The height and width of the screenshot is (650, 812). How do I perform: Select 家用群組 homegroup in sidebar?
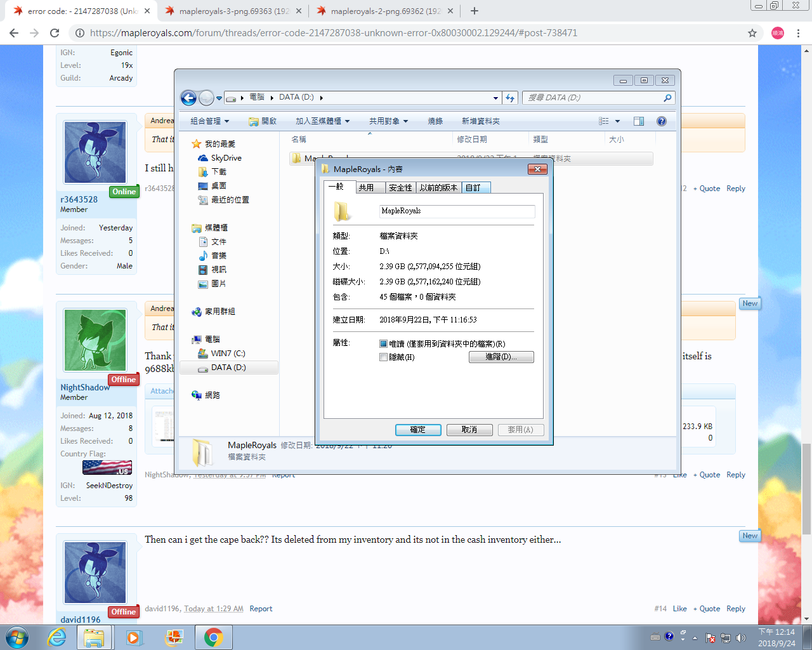(x=219, y=312)
